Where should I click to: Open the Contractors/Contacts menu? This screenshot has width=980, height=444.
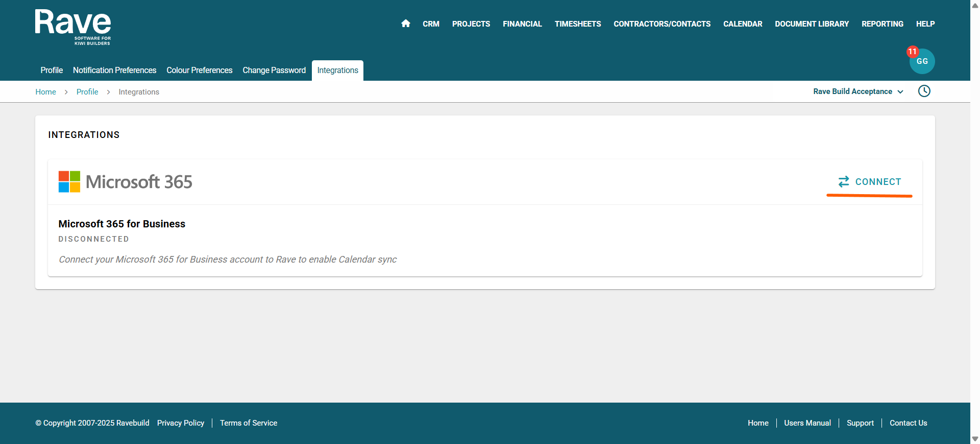[x=662, y=24]
